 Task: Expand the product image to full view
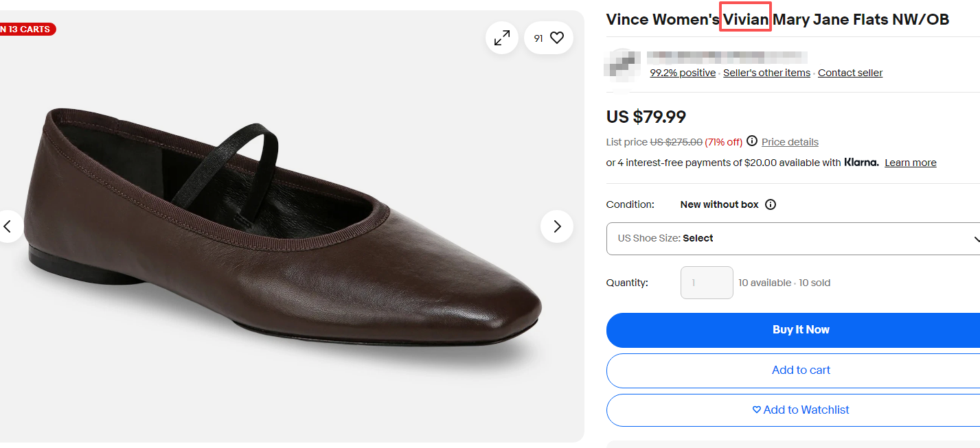click(x=502, y=38)
